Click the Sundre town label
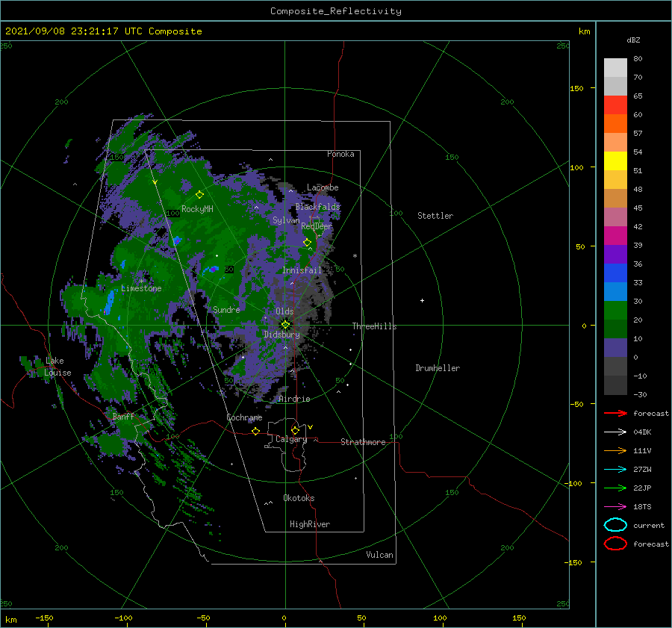672x628 pixels. 226,309
